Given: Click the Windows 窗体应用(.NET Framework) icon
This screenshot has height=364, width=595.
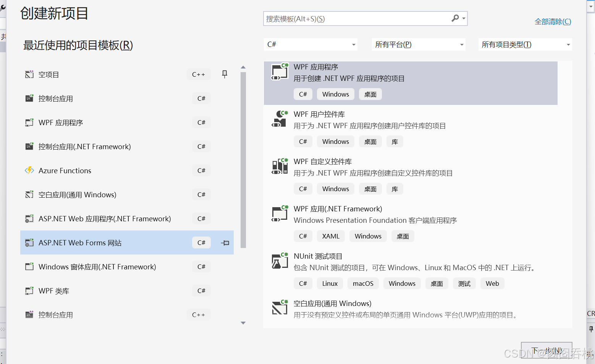Looking at the screenshot, I should click(x=29, y=267).
